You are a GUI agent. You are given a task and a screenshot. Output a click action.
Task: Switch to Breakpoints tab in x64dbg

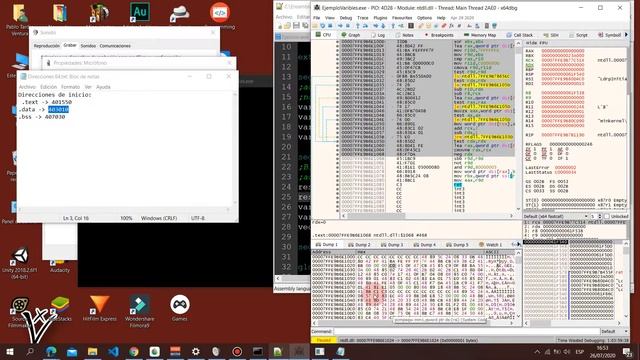click(x=439, y=35)
